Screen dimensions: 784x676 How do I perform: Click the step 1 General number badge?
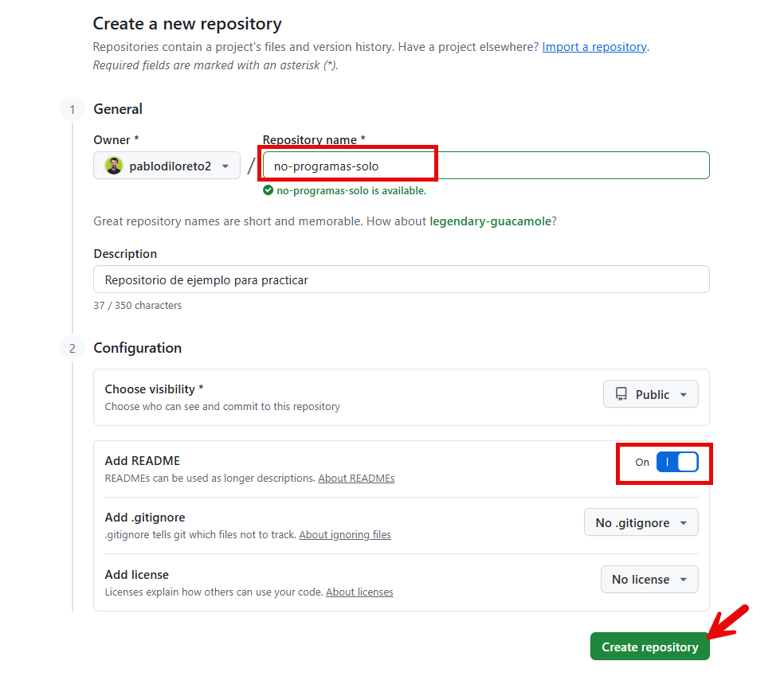pos(72,109)
